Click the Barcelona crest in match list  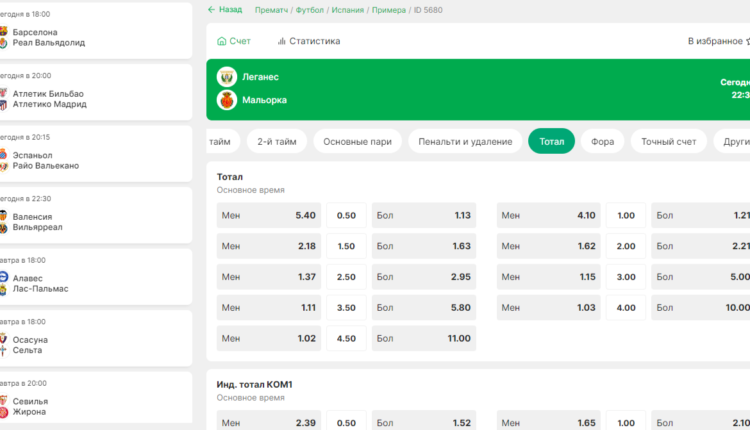point(3,32)
